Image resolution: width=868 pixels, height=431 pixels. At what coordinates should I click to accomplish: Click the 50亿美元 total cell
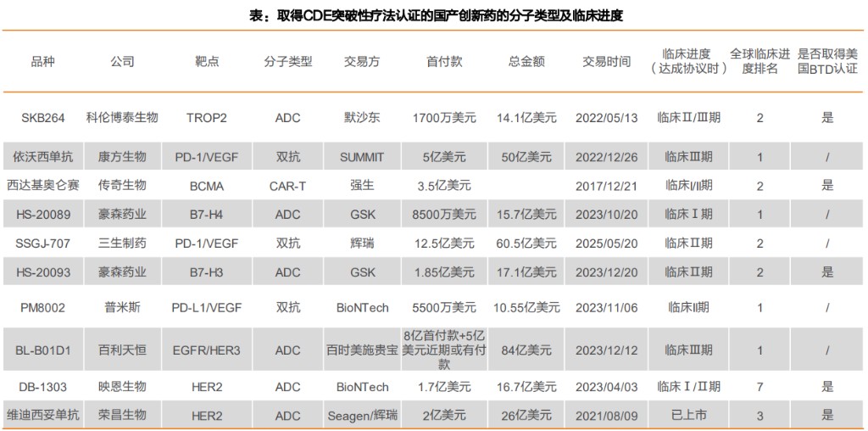[x=526, y=157]
